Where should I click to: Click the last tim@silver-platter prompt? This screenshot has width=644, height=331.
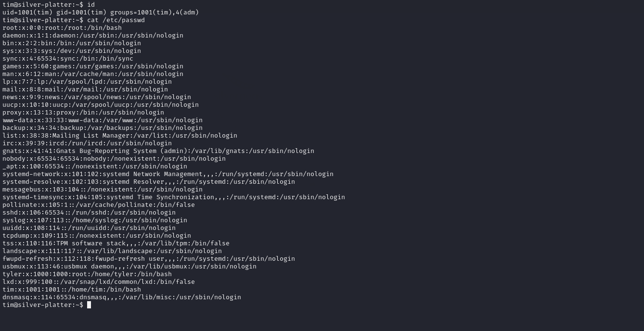(43, 305)
